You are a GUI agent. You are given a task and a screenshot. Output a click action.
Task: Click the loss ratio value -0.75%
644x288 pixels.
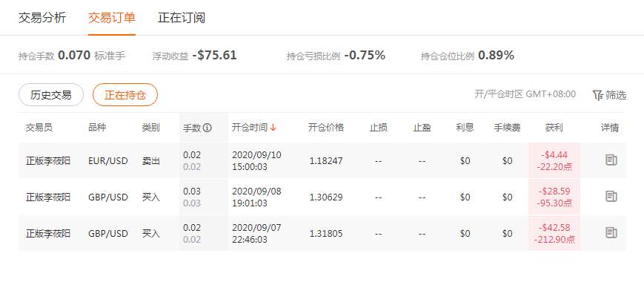365,55
